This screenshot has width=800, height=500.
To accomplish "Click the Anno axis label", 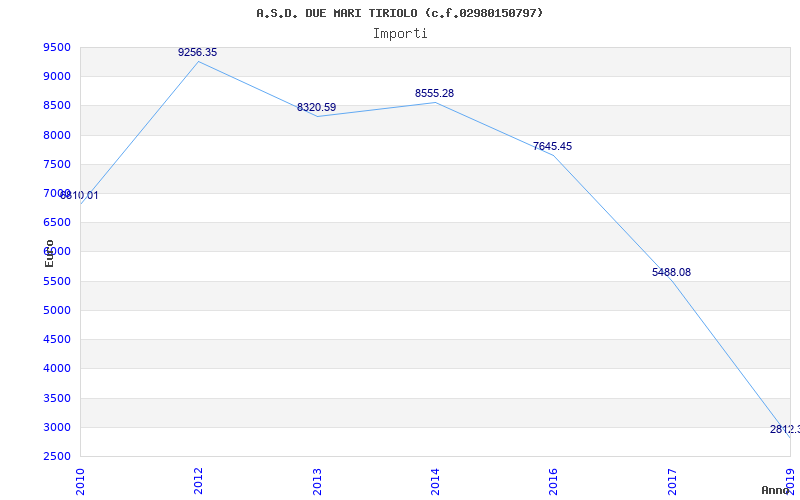I will [x=776, y=490].
